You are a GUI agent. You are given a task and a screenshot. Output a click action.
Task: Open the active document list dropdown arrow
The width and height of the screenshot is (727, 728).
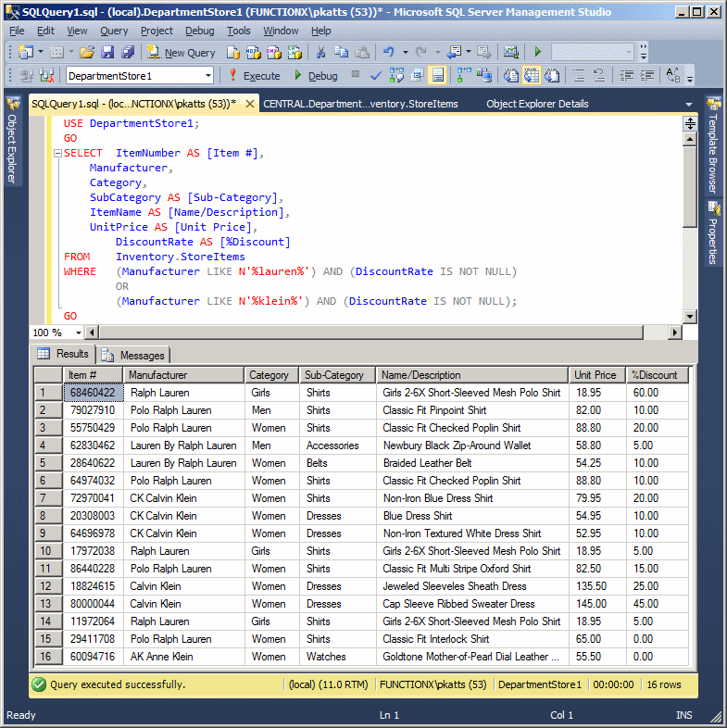(x=689, y=105)
